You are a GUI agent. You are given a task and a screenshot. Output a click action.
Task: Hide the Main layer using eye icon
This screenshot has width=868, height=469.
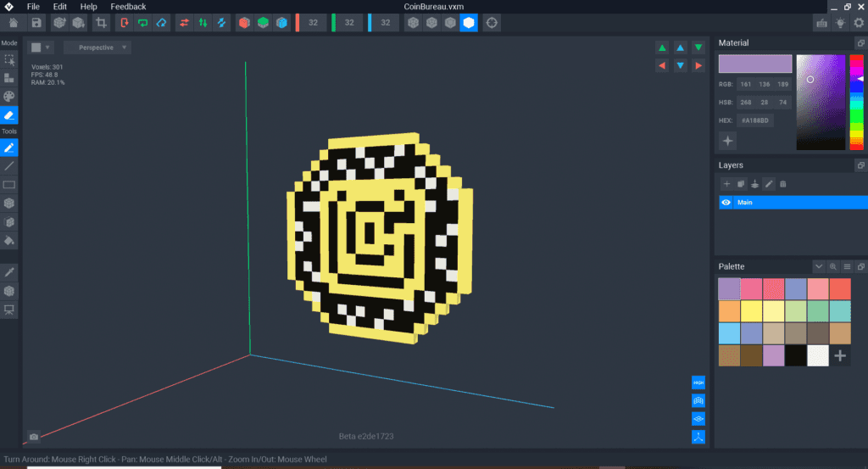click(726, 203)
